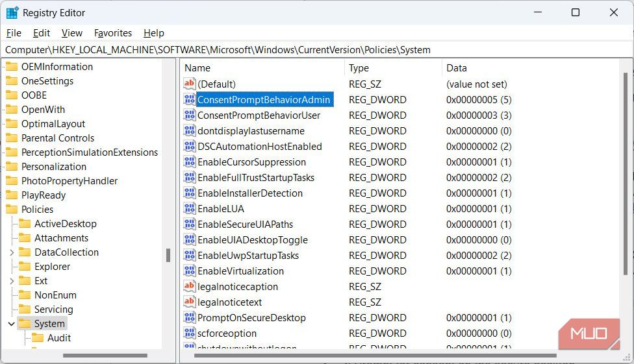Select the PhotoPropertyHandler key
The image size is (634, 364).
click(69, 180)
